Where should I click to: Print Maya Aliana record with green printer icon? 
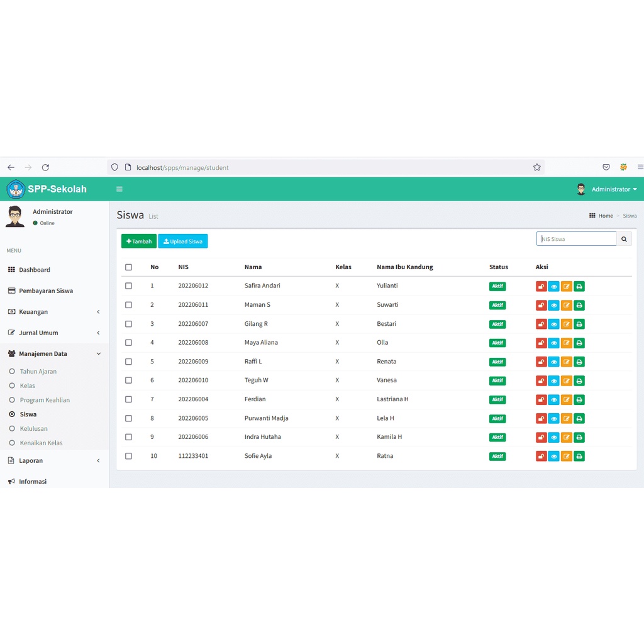pyautogui.click(x=579, y=343)
